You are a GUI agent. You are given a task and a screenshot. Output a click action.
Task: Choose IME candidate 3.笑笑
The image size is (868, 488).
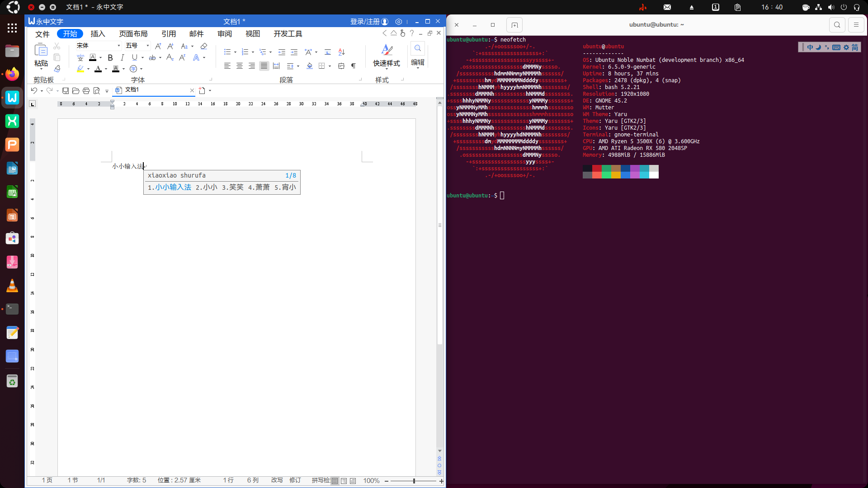tap(233, 187)
